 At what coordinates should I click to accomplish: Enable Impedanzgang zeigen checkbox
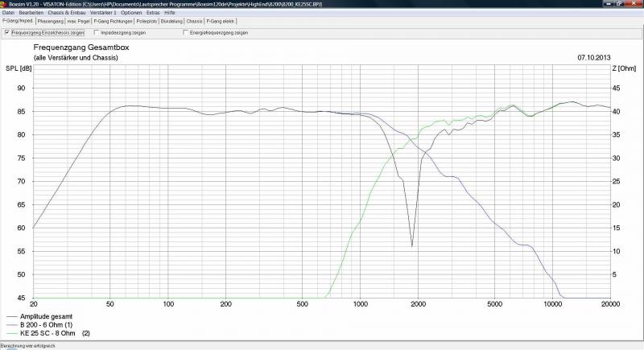(x=97, y=33)
